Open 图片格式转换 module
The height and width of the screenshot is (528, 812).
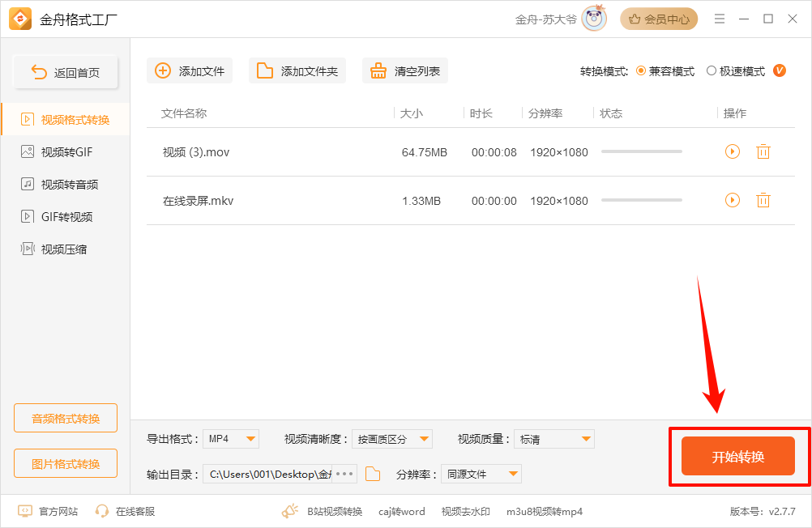[x=66, y=463]
